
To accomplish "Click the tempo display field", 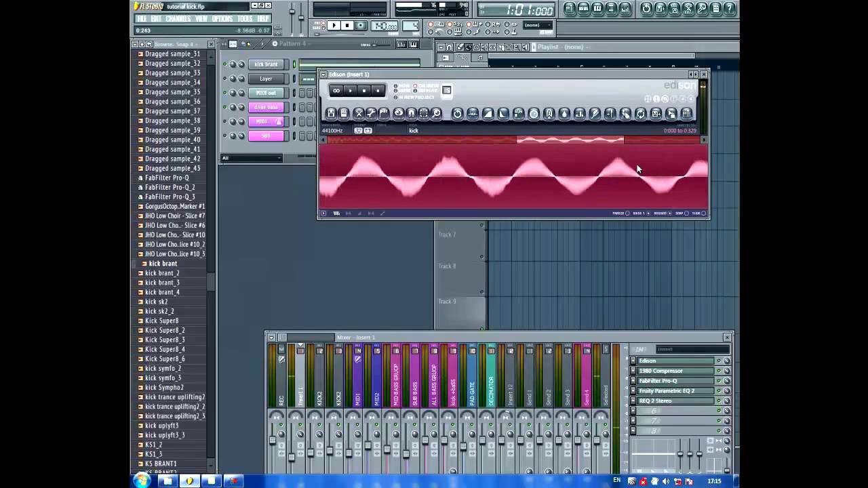I will [x=385, y=26].
